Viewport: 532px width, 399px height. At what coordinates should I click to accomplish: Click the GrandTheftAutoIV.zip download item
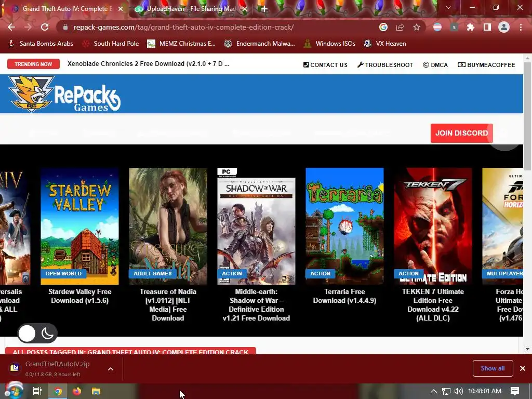[57, 368]
